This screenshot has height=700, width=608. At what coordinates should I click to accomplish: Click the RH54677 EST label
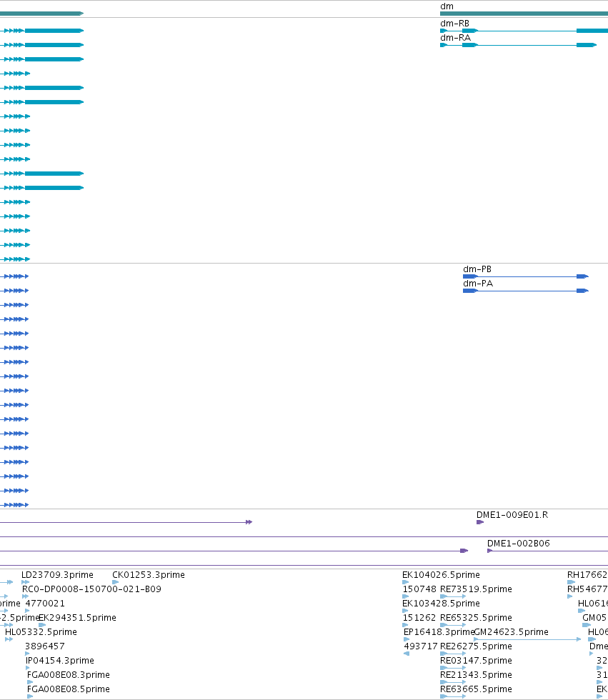(587, 589)
